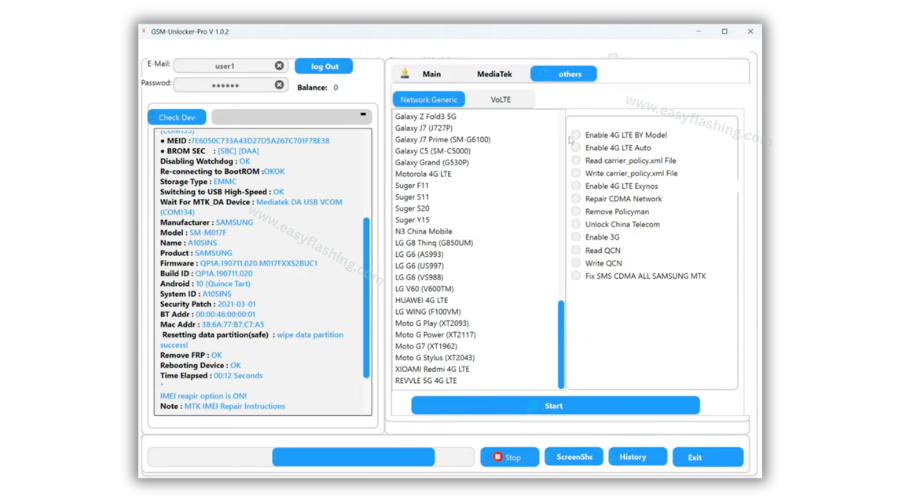Select Moto G Power (XT2117) in list
The width and height of the screenshot is (900, 500).
click(x=435, y=335)
